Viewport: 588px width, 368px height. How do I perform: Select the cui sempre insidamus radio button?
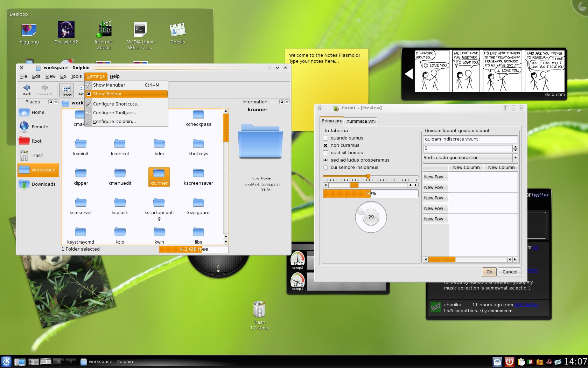pos(325,168)
